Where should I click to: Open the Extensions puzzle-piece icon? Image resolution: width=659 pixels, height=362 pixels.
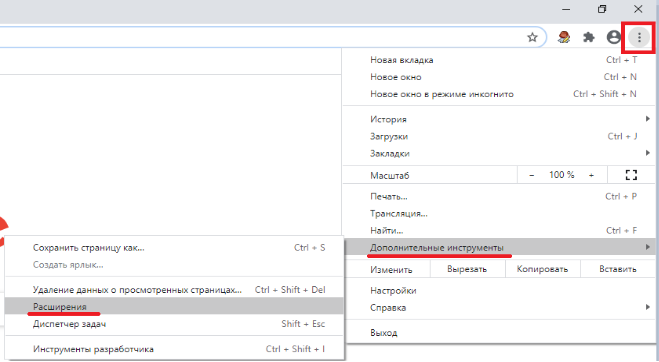pyautogui.click(x=589, y=37)
